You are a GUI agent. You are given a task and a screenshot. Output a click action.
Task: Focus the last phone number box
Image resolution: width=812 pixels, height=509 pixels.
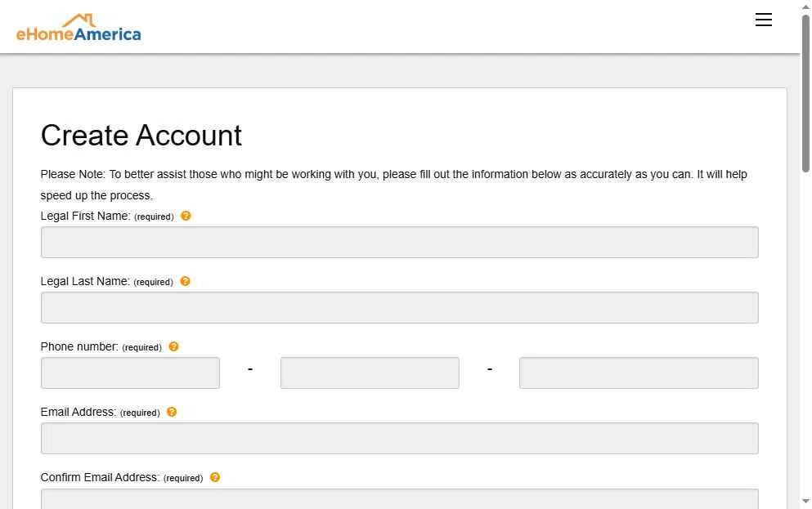(x=639, y=373)
